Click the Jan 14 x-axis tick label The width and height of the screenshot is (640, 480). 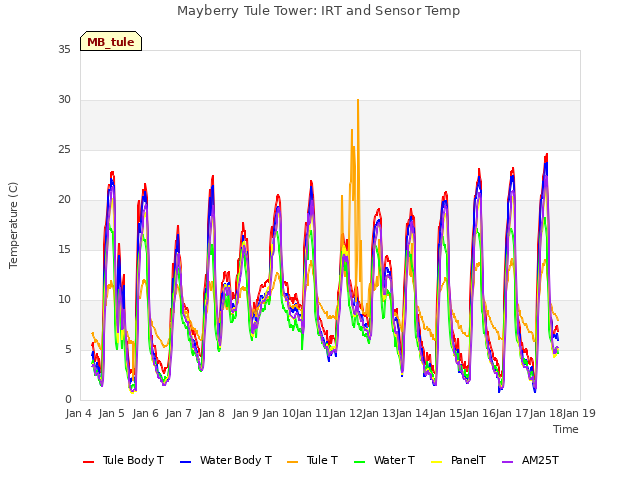tap(412, 413)
